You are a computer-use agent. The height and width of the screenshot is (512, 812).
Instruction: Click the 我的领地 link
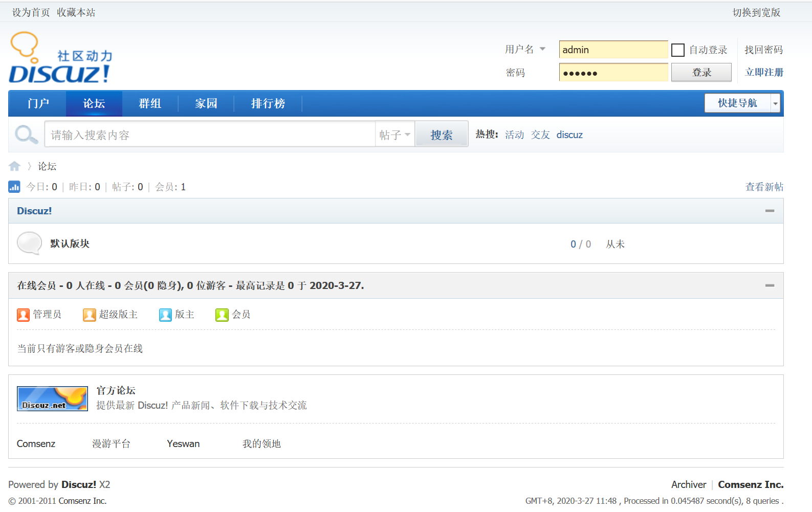[x=261, y=443]
